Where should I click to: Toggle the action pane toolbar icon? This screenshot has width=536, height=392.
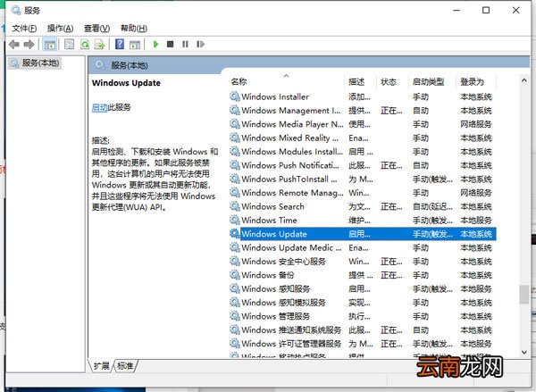(x=135, y=44)
